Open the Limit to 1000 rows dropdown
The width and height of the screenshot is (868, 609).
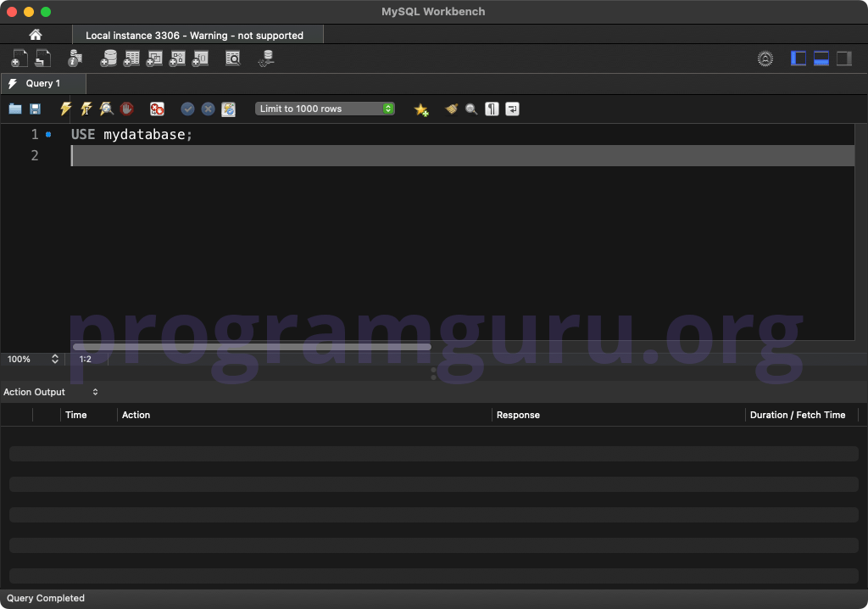click(x=325, y=109)
